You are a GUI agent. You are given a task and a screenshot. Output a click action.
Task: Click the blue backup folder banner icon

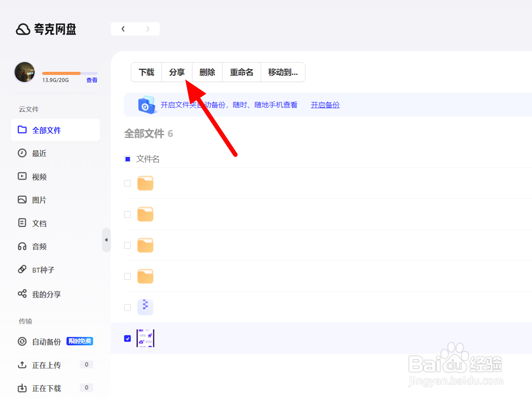point(147,105)
